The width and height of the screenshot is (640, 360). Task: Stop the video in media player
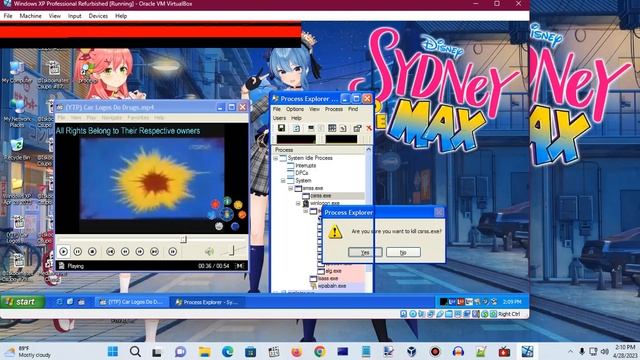[x=92, y=251]
